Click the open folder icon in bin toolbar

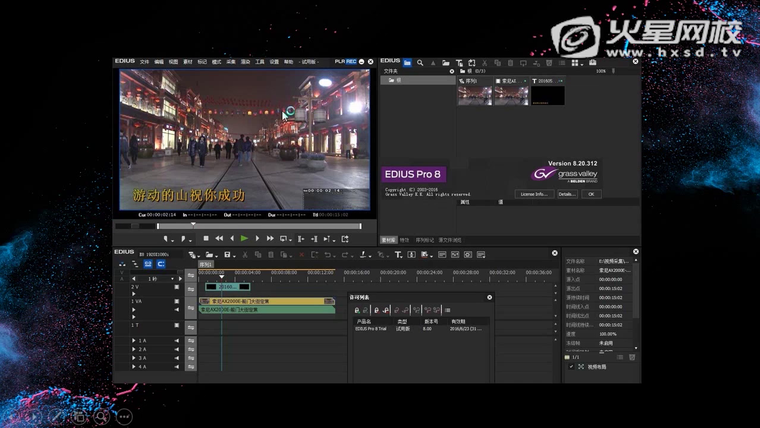point(446,62)
